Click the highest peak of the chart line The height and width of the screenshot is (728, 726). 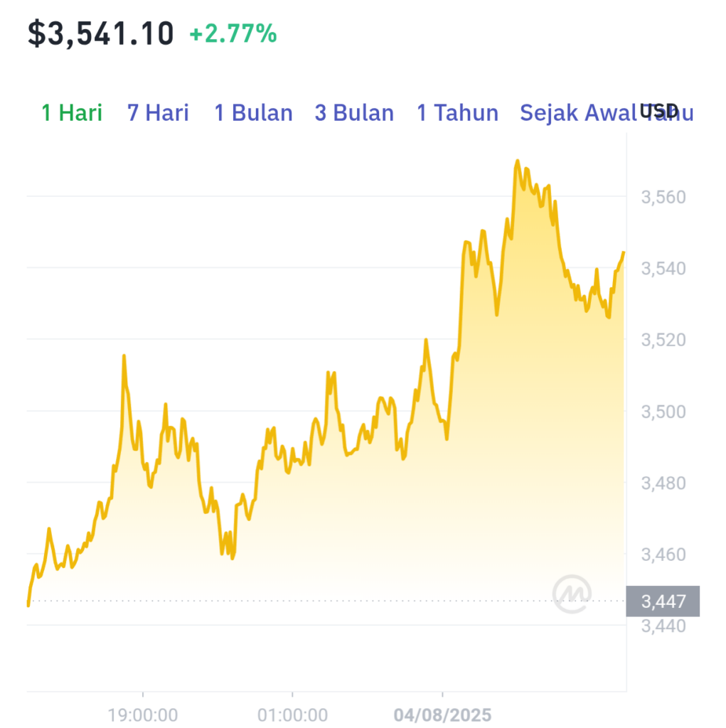coord(518,161)
